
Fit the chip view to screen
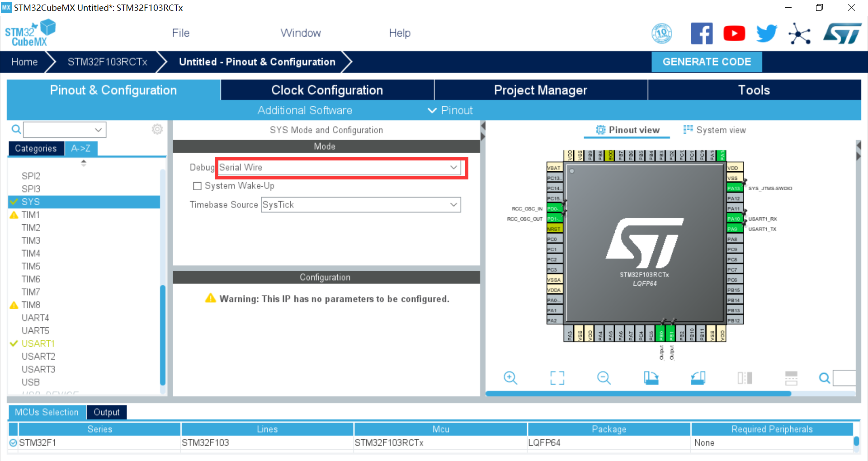(557, 378)
